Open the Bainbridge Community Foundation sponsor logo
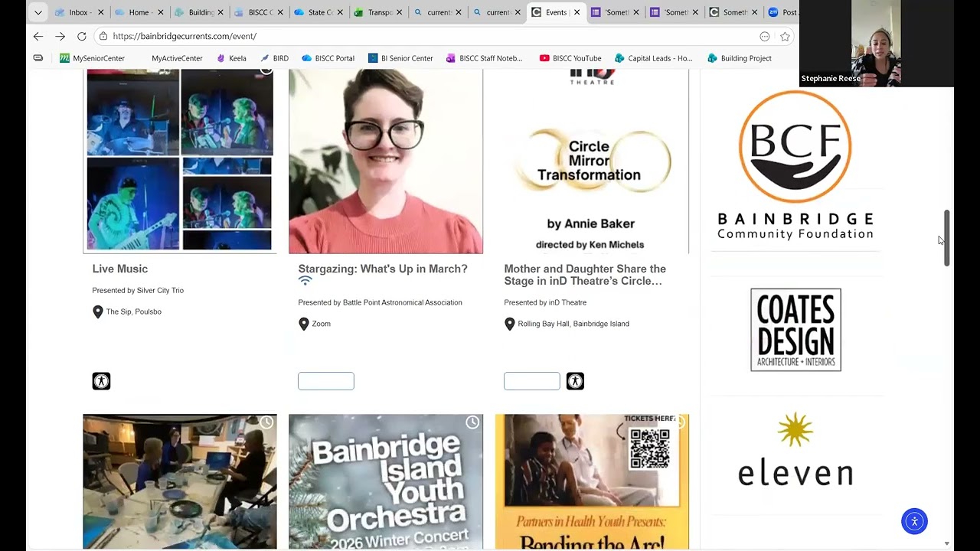This screenshot has width=980, height=551. (x=795, y=165)
